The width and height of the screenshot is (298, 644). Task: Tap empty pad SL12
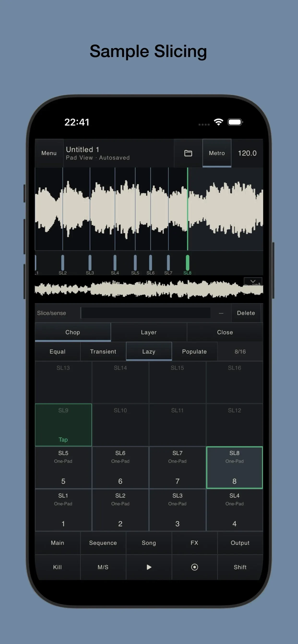tap(234, 425)
